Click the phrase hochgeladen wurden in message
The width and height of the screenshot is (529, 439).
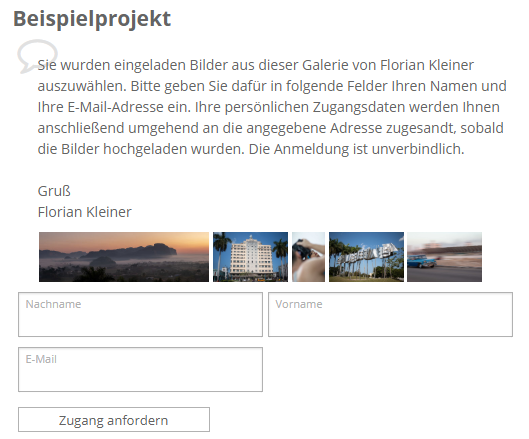173,149
